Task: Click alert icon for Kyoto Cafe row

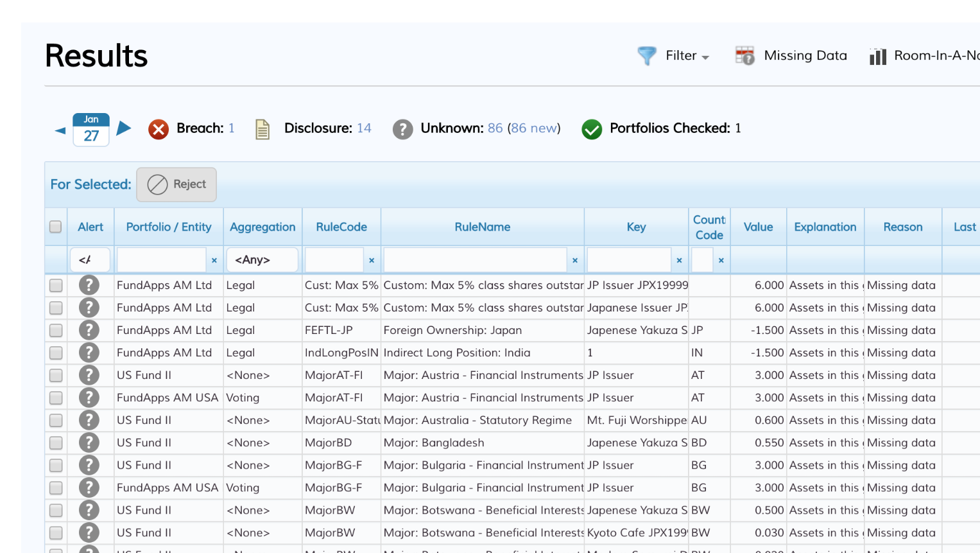Action: (89, 532)
